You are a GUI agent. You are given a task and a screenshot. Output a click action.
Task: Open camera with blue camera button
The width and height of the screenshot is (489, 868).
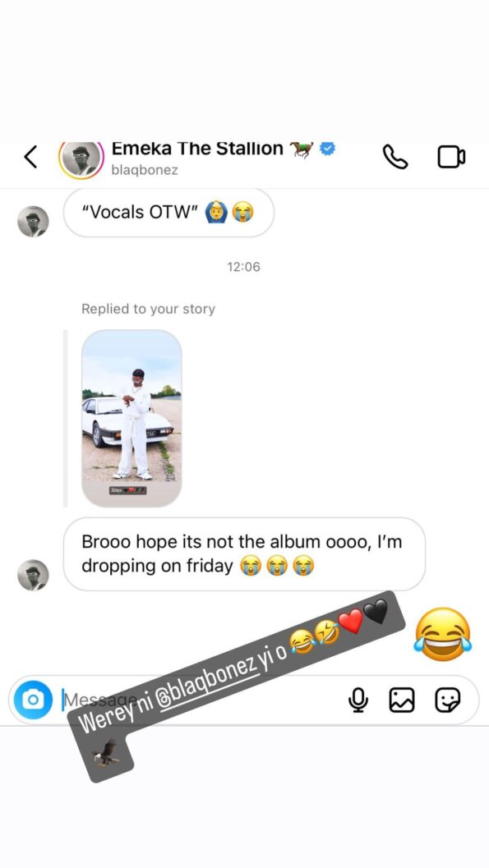[x=33, y=700]
